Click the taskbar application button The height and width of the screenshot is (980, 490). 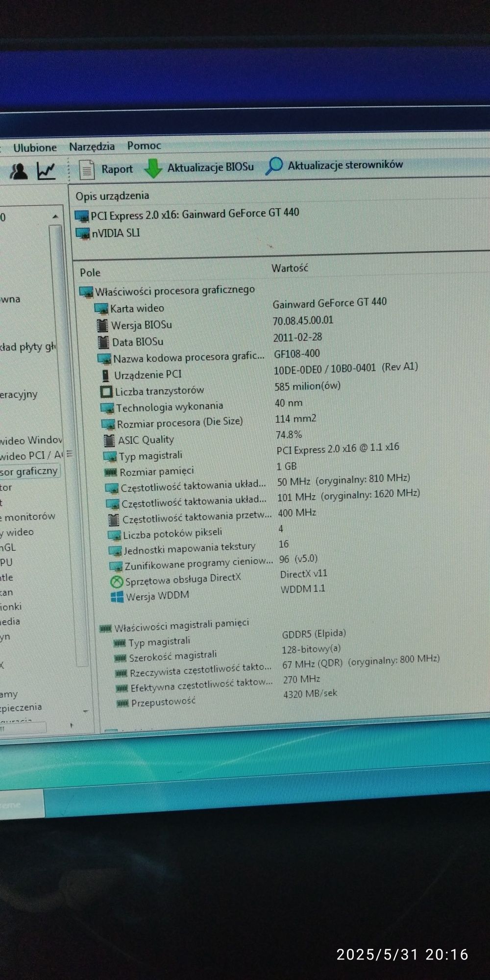[x=22, y=804]
